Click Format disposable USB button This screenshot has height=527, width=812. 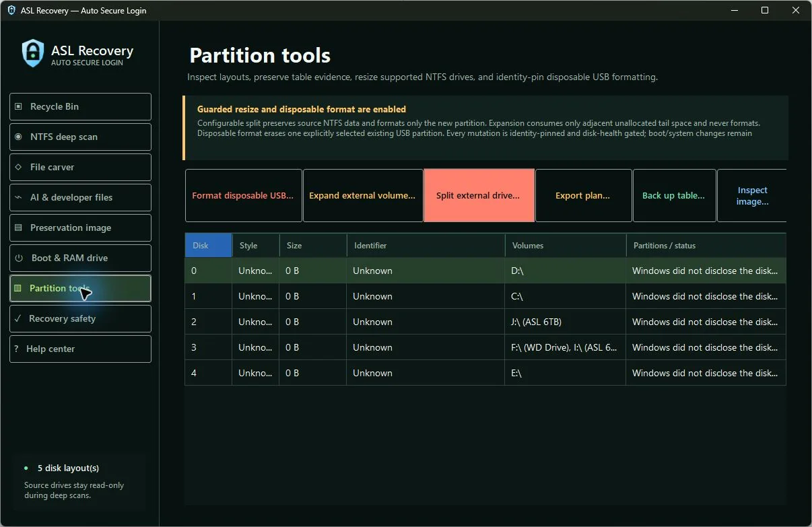244,195
